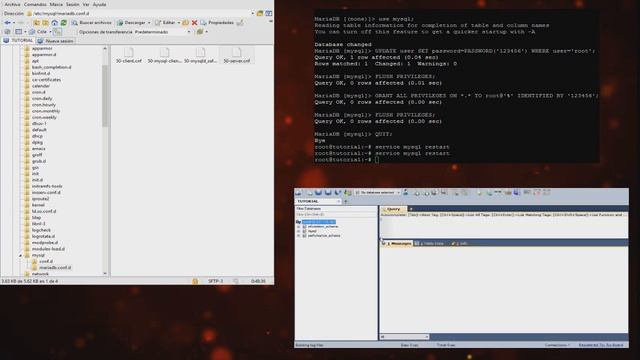Select the initramfs-tools folder
Viewport: 640px width, 360px height.
[x=47, y=186]
